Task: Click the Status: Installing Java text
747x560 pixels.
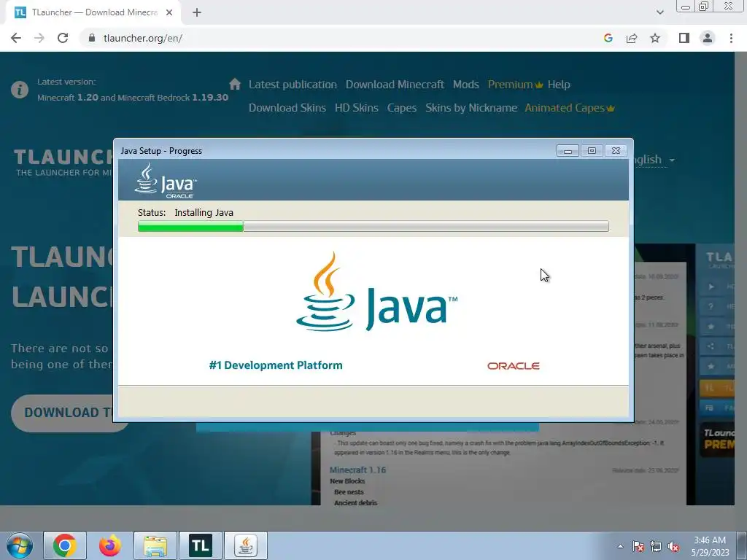Action: point(185,212)
